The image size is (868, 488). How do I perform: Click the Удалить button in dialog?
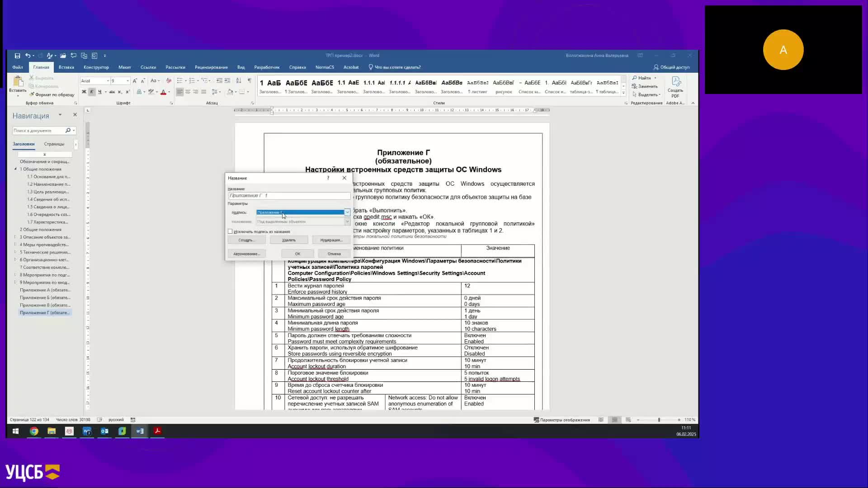(289, 240)
